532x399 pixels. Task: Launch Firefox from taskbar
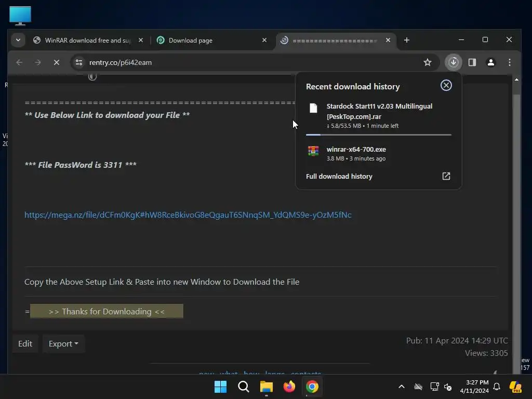pos(289,387)
